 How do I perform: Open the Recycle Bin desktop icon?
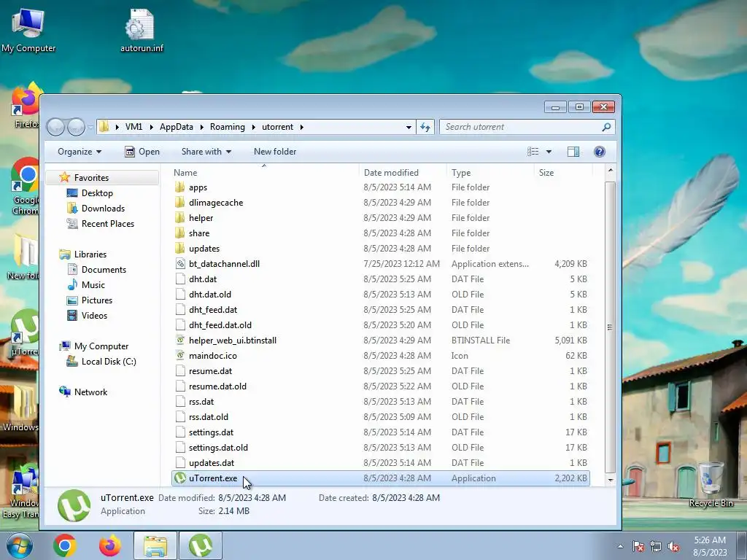click(x=711, y=485)
